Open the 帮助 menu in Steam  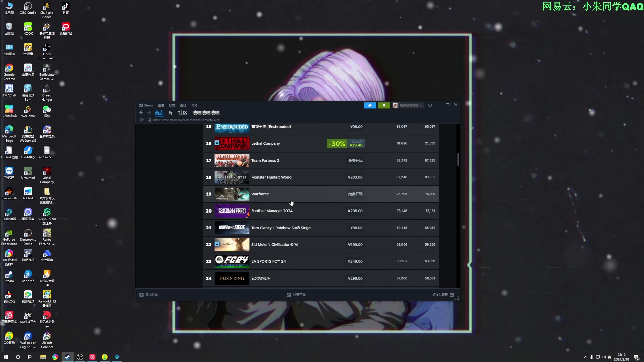194,105
